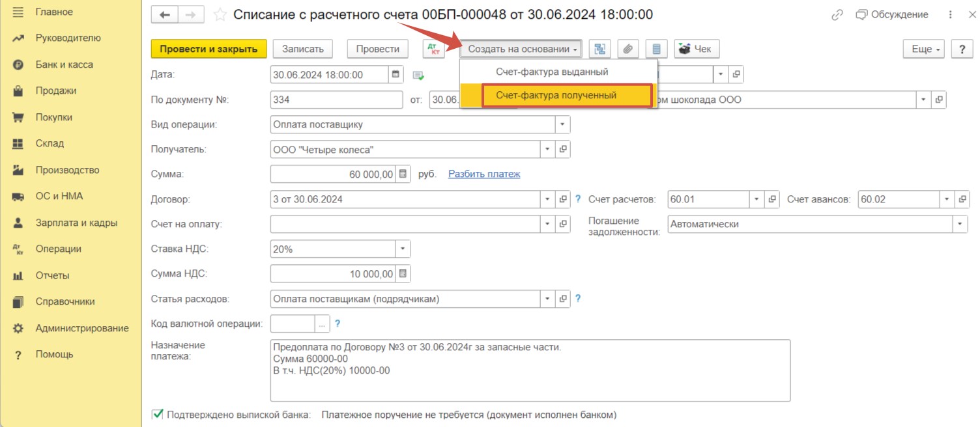Go back with the left arrow button
The width and height of the screenshot is (980, 427).
(x=164, y=14)
